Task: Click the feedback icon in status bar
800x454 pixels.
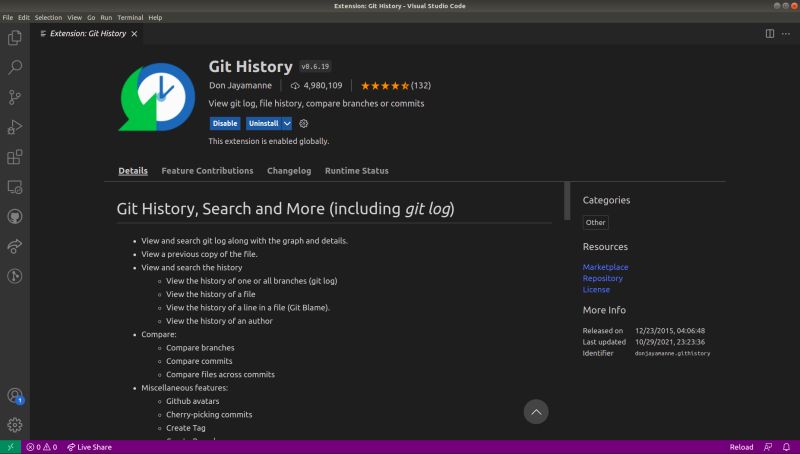Action: click(768, 447)
